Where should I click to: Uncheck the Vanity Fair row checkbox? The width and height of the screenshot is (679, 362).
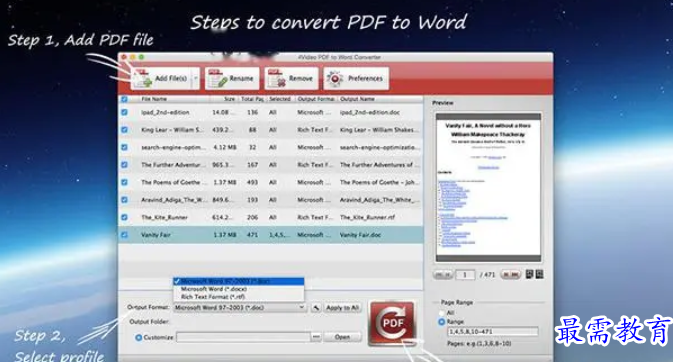pos(124,235)
